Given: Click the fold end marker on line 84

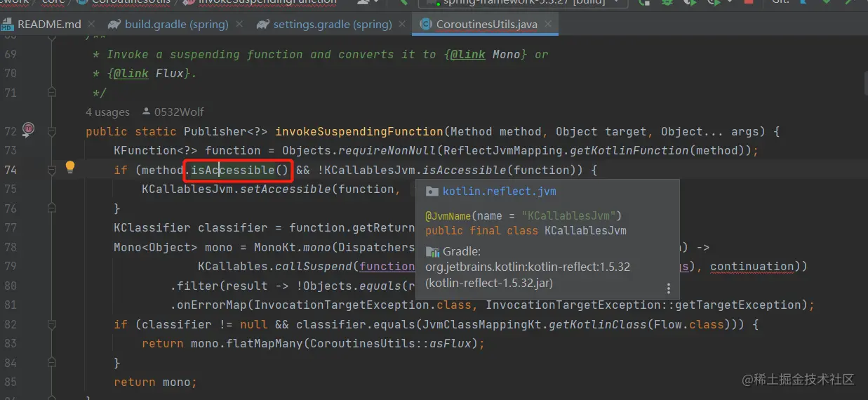Looking at the screenshot, I should 51,363.
